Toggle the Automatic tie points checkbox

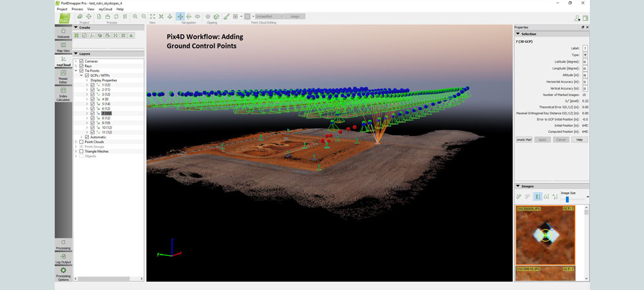87,137
